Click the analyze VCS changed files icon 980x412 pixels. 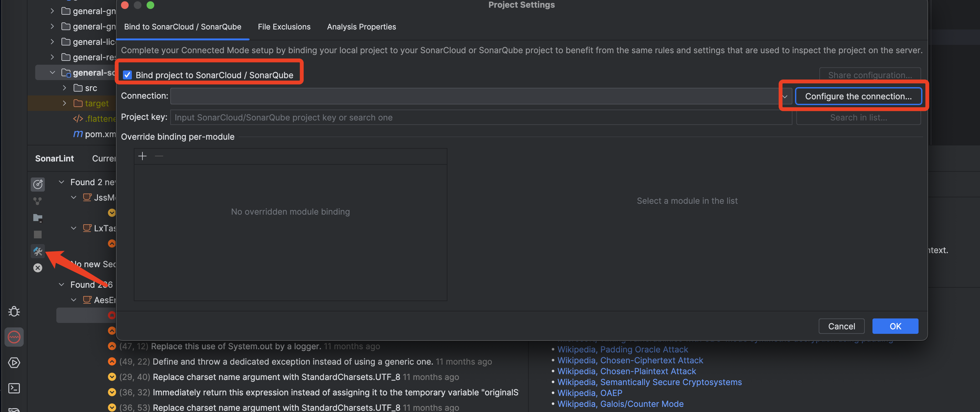[38, 201]
